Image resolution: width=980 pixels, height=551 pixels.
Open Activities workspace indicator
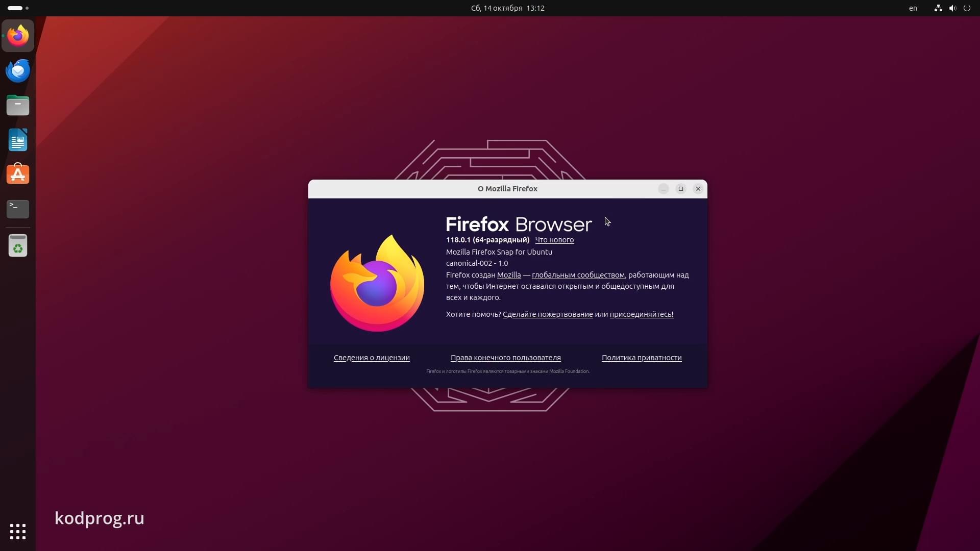tap(18, 8)
